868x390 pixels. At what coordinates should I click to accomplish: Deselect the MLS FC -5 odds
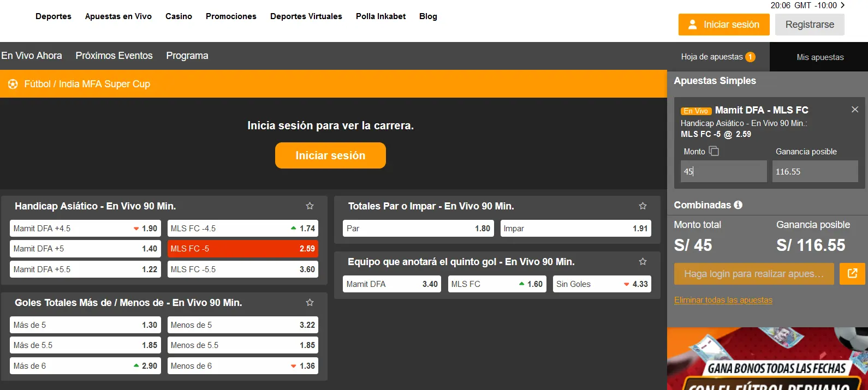pyautogui.click(x=242, y=249)
